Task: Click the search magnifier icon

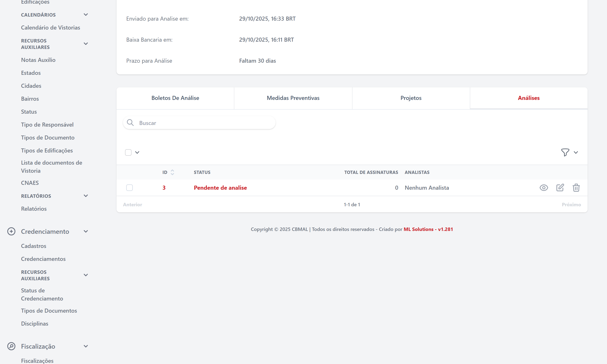Action: (x=130, y=123)
